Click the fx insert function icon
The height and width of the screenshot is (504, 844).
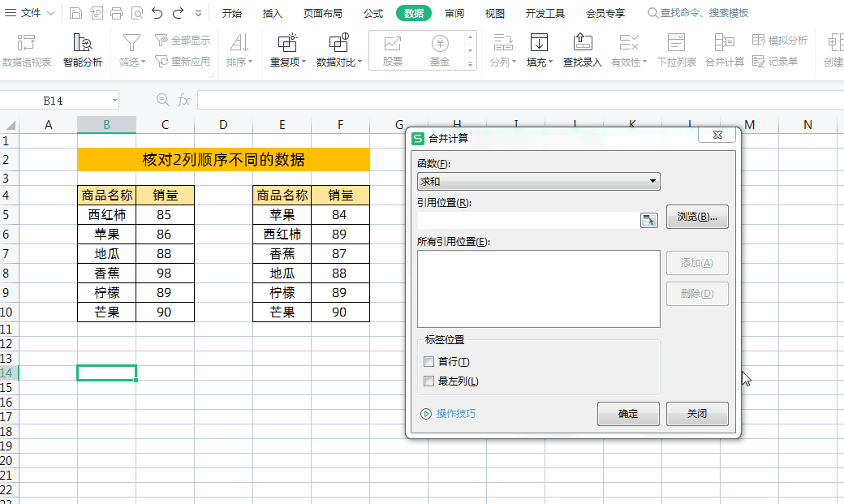[183, 100]
